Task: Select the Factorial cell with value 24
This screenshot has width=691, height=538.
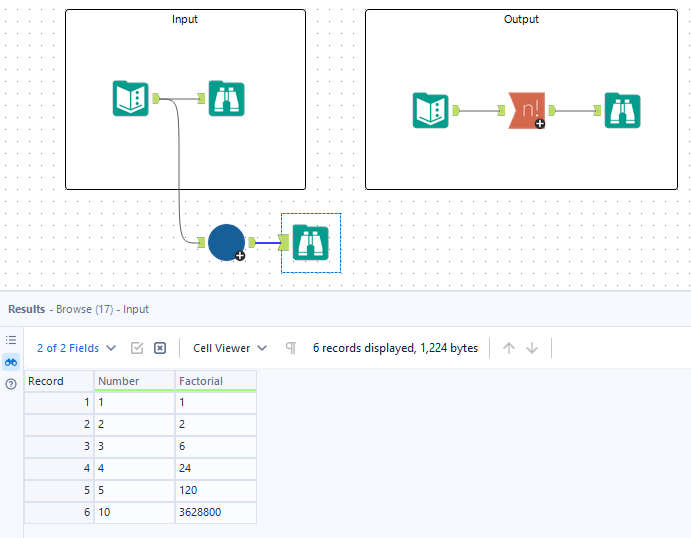Action: pos(216,468)
